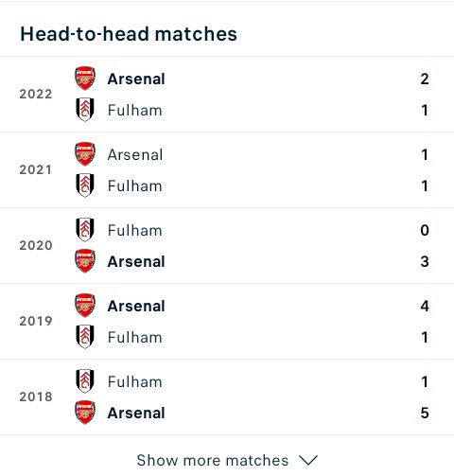454x476 pixels.
Task: Click Fulham crest in 2022 match
Action: coord(85,110)
